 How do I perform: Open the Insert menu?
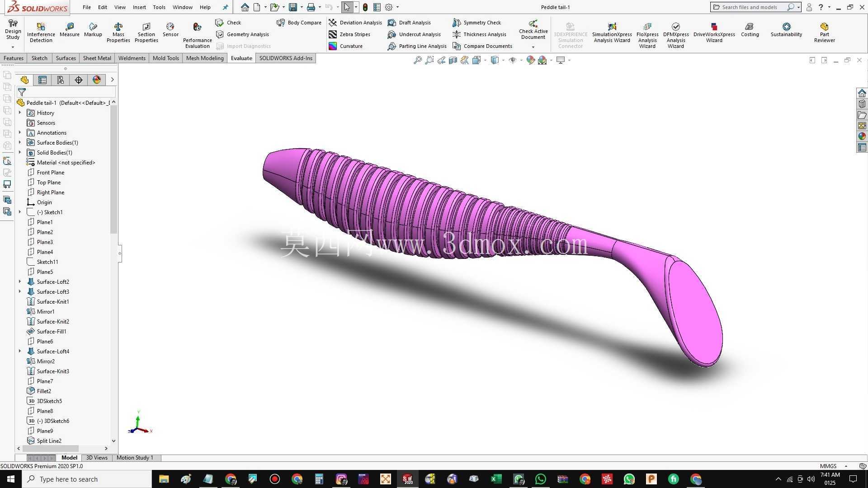point(139,7)
